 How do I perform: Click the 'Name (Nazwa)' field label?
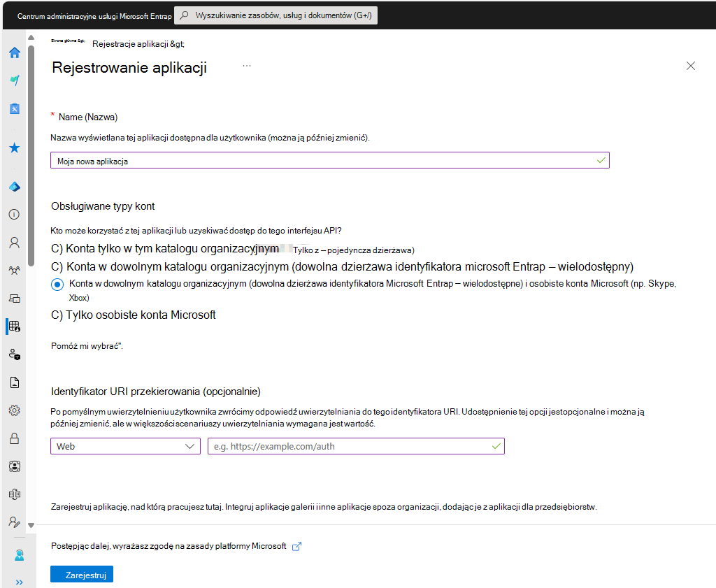(x=87, y=117)
